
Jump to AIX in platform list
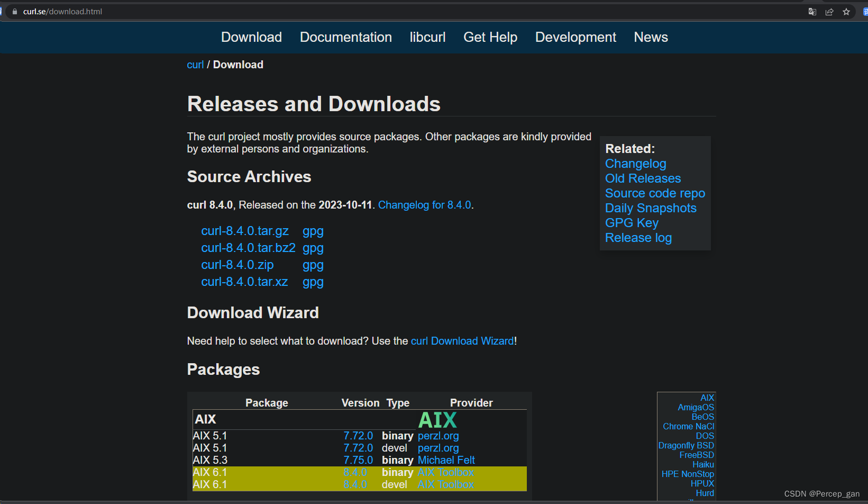pos(707,398)
